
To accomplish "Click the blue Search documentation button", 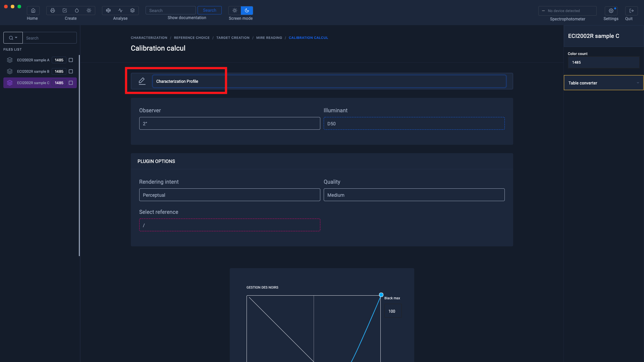I will click(x=210, y=10).
